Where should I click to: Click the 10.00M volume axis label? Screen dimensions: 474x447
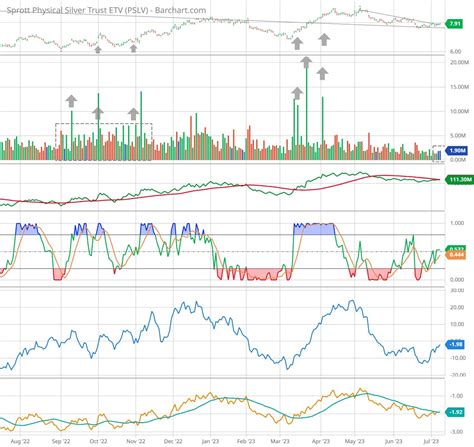click(459, 111)
